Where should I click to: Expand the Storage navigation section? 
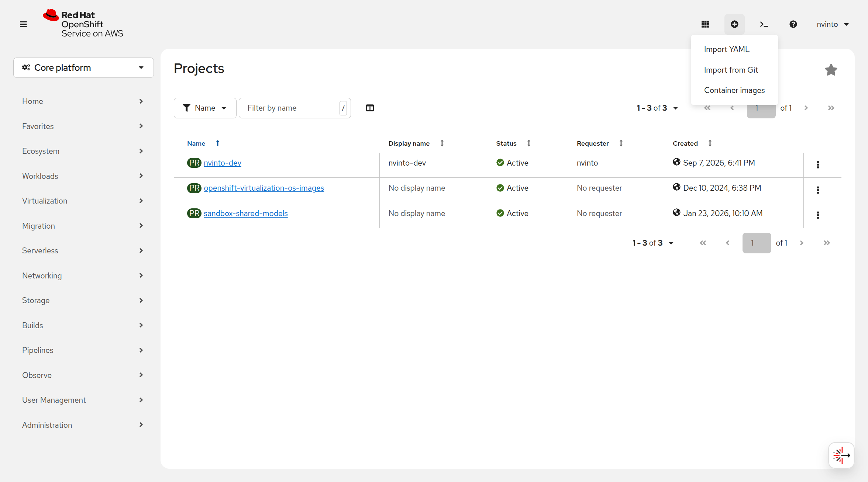pyautogui.click(x=83, y=300)
